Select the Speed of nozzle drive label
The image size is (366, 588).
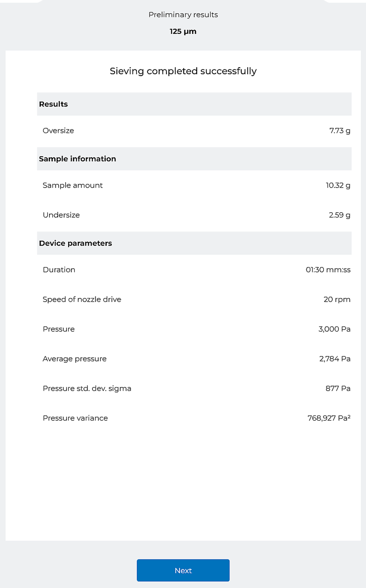[82, 299]
